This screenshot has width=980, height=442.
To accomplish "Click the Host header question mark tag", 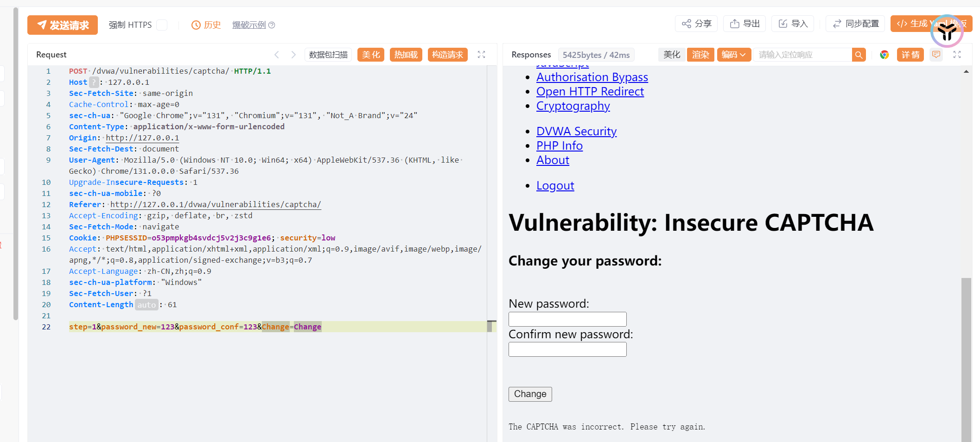I will click(94, 82).
